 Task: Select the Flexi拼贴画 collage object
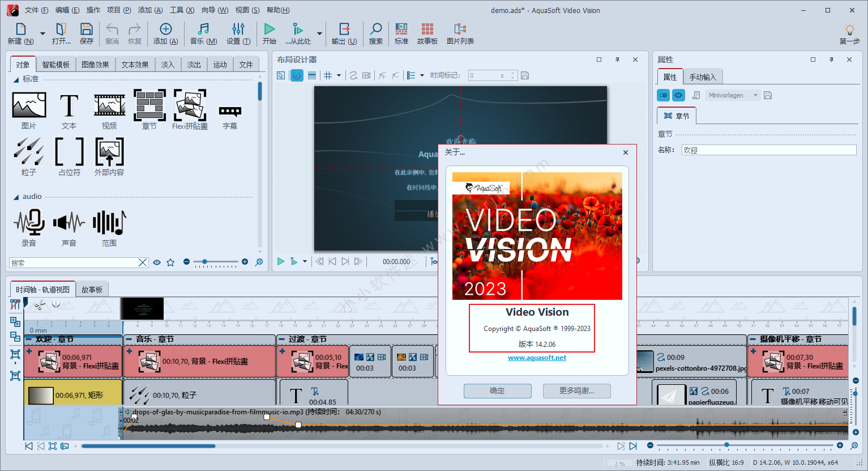point(190,109)
